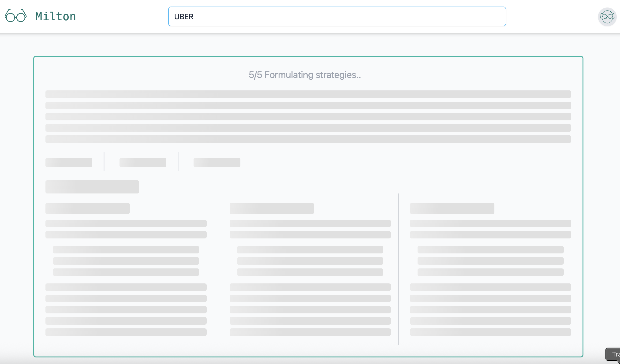Click the Milton brand name text
The image size is (620, 364).
click(x=55, y=16)
